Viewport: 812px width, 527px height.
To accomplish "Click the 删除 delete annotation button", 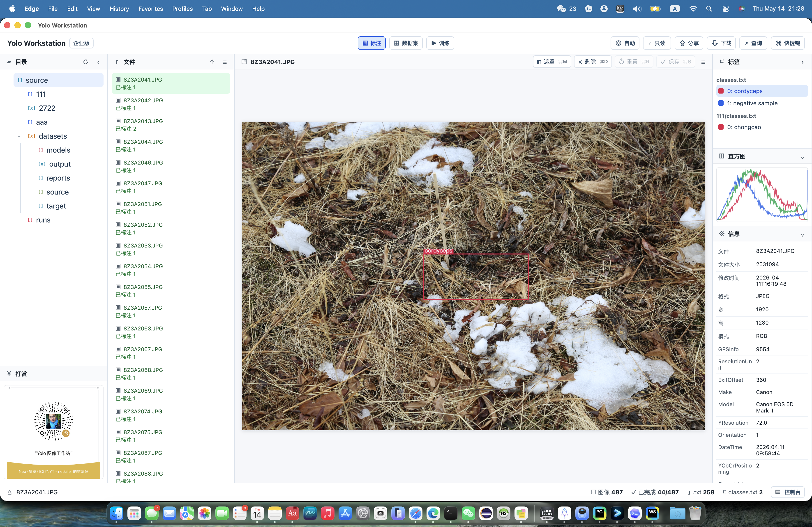I will [593, 62].
